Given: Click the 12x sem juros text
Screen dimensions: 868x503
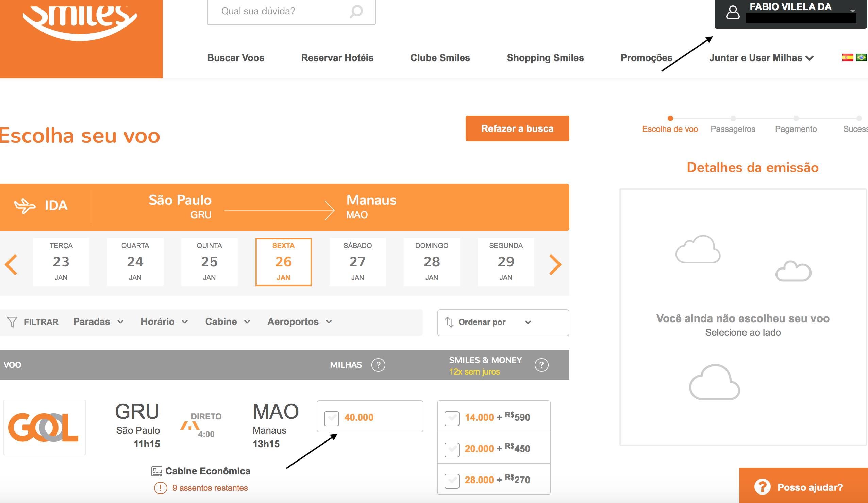Looking at the screenshot, I should pos(474,372).
